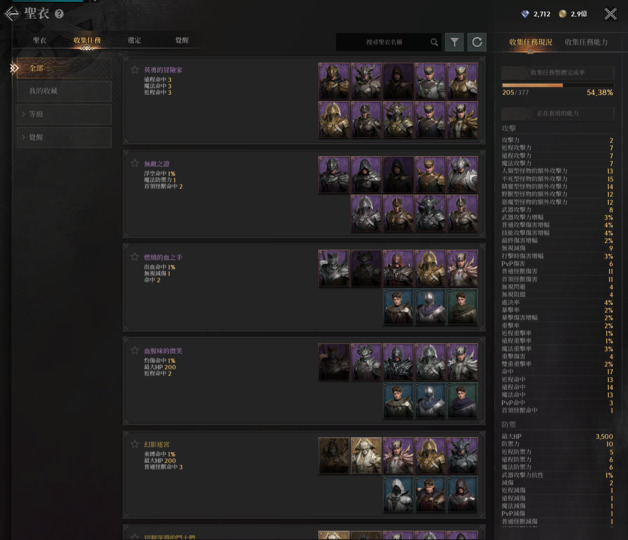Click the blue diamond currency icon
Screen dimensions: 628x540
[525, 14]
